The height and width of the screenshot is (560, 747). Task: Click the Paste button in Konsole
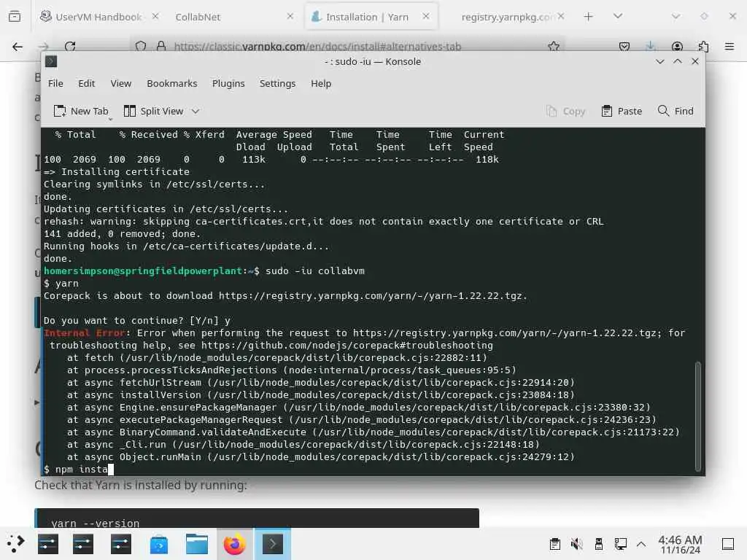click(x=622, y=111)
